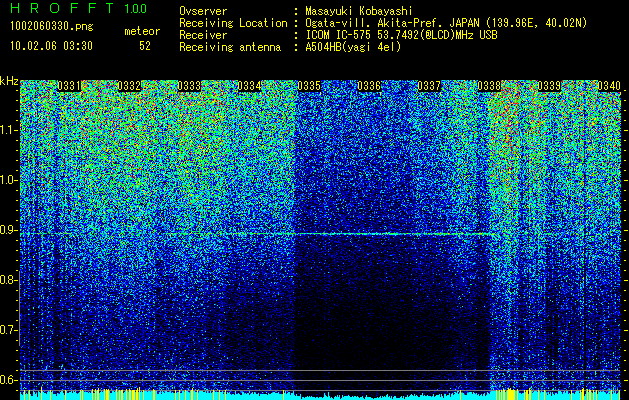
Task: Click the ICOM IC-575 receiver text
Action: tap(401, 35)
